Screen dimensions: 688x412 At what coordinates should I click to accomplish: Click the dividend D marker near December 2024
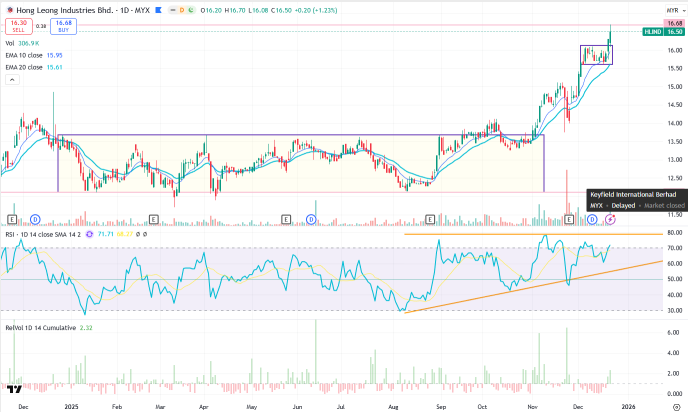[x=35, y=219]
